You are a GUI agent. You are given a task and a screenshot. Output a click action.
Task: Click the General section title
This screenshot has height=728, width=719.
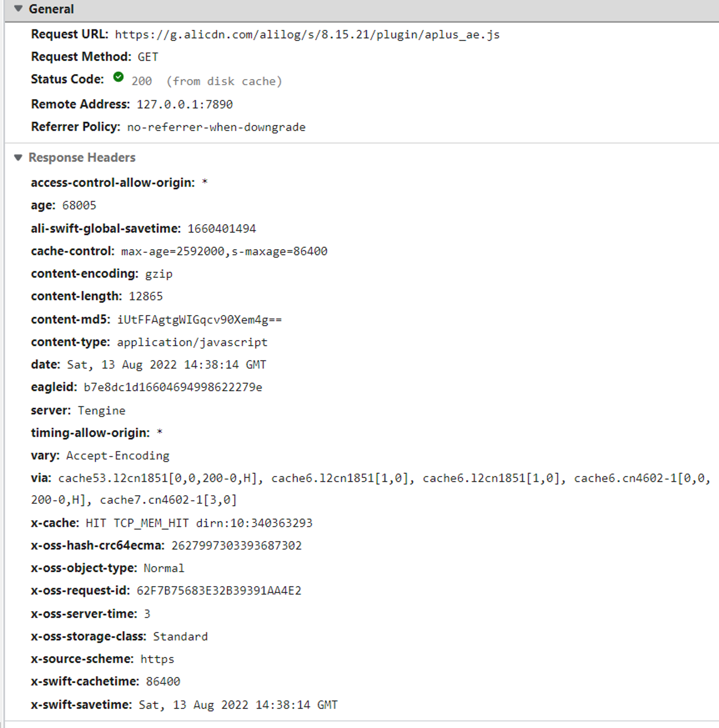pos(51,9)
